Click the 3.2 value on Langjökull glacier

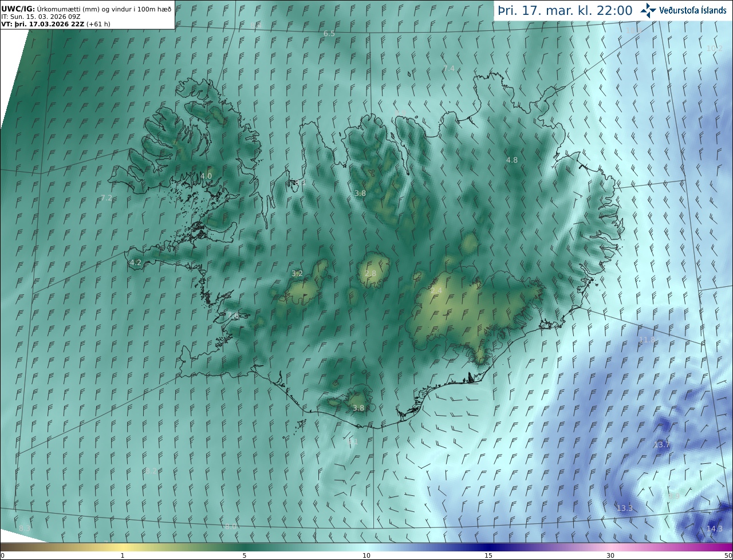point(297,274)
